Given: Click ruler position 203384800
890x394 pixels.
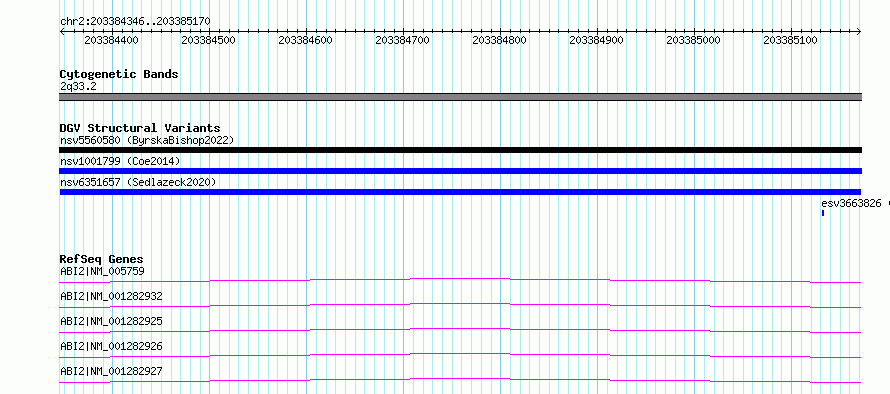Looking at the screenshot, I should tap(499, 40).
